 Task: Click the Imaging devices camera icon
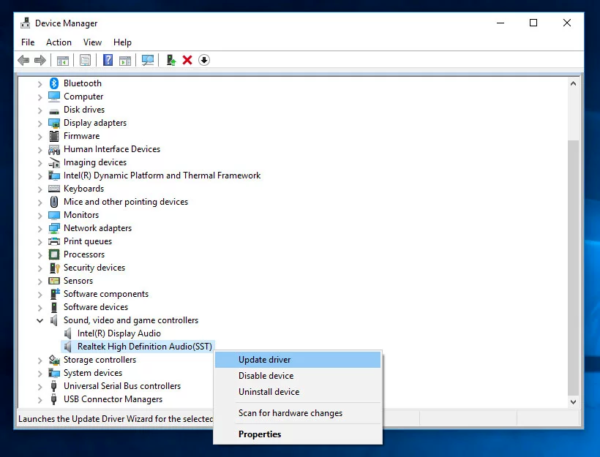[x=54, y=162]
